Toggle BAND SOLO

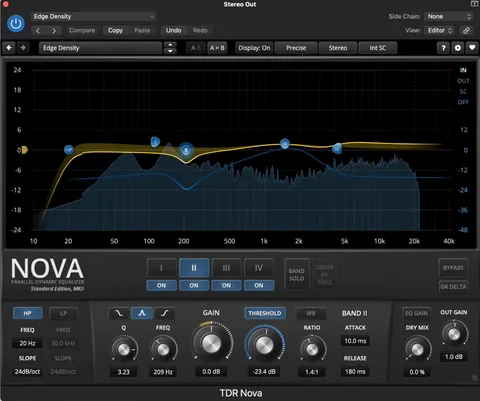click(x=297, y=275)
